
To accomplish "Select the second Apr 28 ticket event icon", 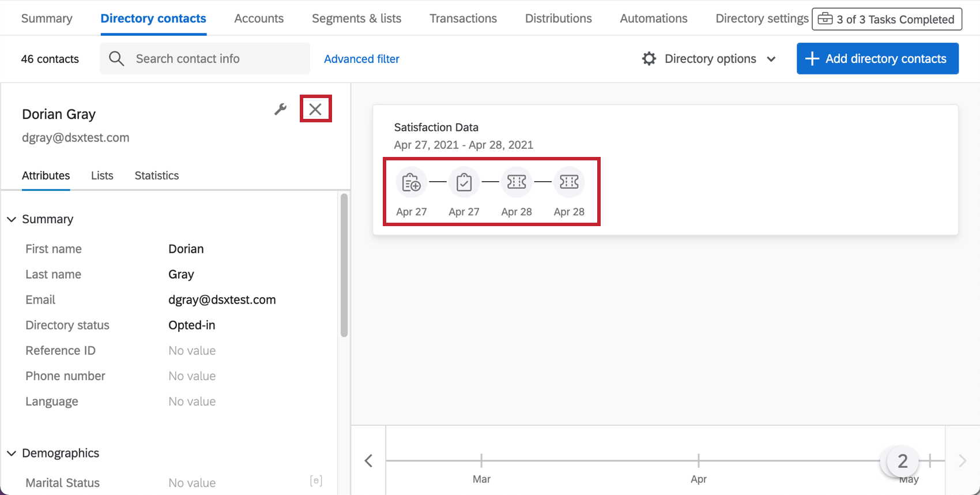I will (569, 182).
